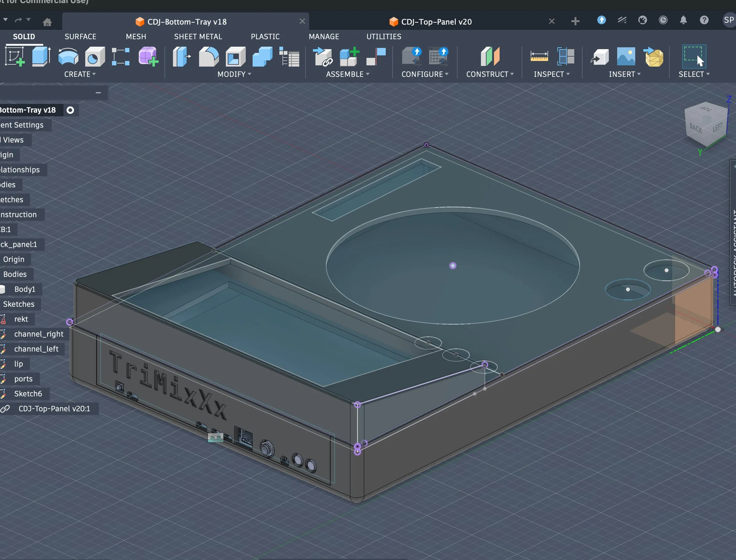
Task: Select the channel_right sketch in browser
Action: point(39,334)
